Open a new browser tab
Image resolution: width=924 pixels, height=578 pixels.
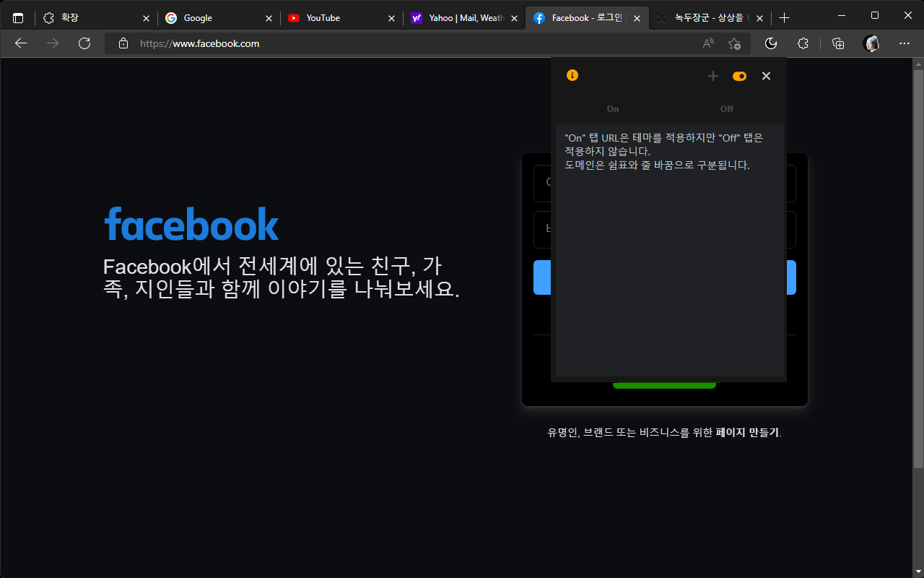click(785, 18)
